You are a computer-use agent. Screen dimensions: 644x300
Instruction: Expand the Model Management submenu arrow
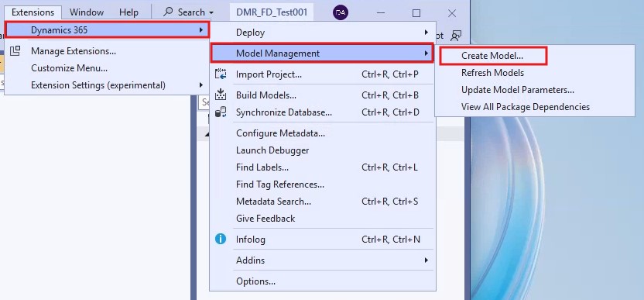pyautogui.click(x=426, y=53)
